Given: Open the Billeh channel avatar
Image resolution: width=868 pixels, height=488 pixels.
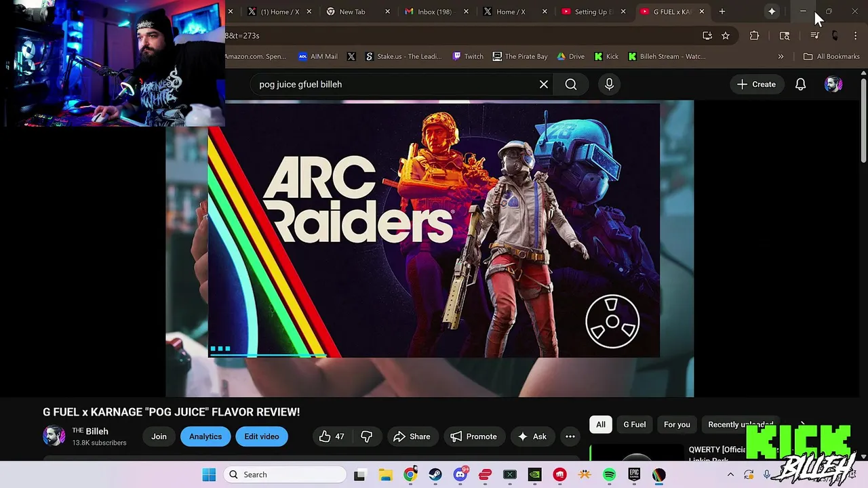Looking at the screenshot, I should 54,436.
